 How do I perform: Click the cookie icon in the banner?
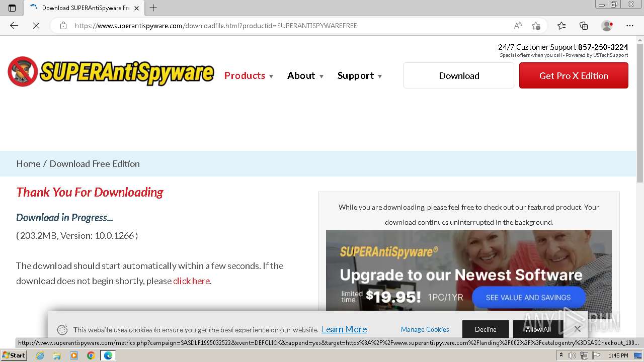pos(62,330)
